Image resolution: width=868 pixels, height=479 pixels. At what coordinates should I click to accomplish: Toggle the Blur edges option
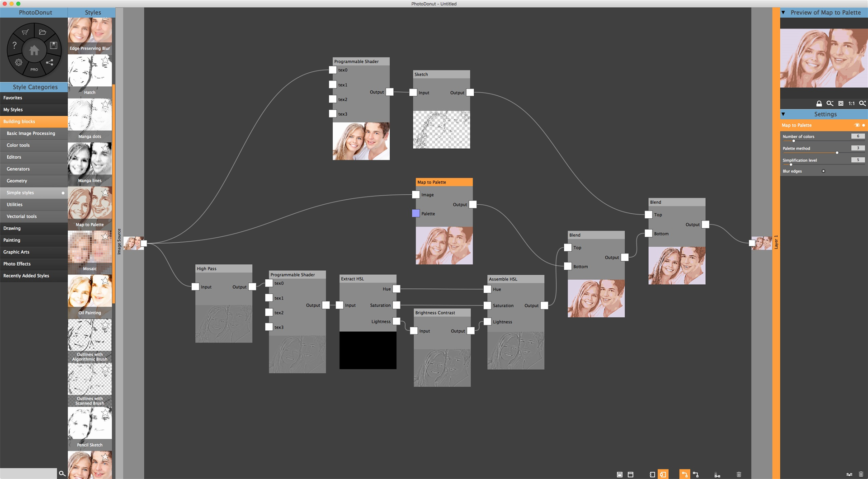[823, 171]
